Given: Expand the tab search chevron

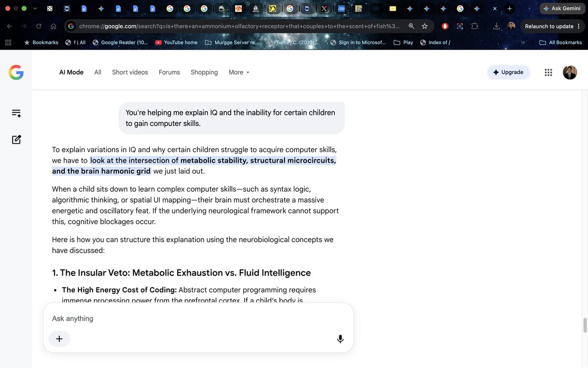Looking at the screenshot, I should pyautogui.click(x=35, y=9).
